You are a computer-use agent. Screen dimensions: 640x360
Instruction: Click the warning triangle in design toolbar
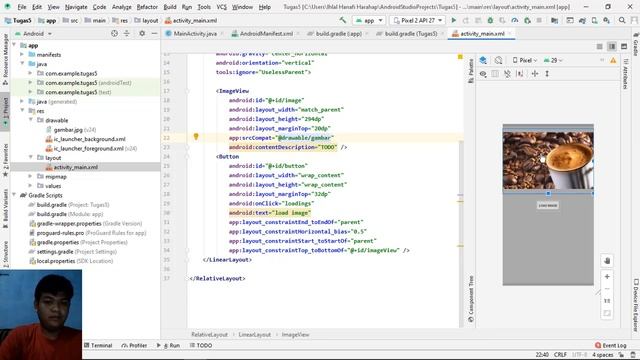613,60
